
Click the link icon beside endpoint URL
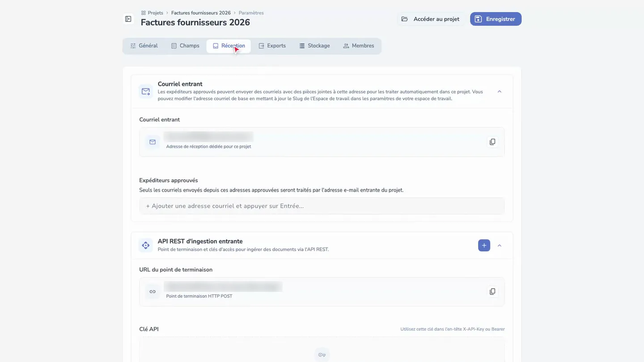(x=153, y=291)
